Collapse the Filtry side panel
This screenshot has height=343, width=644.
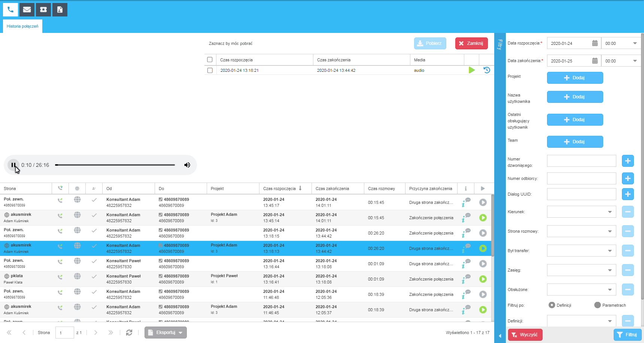[x=500, y=336]
